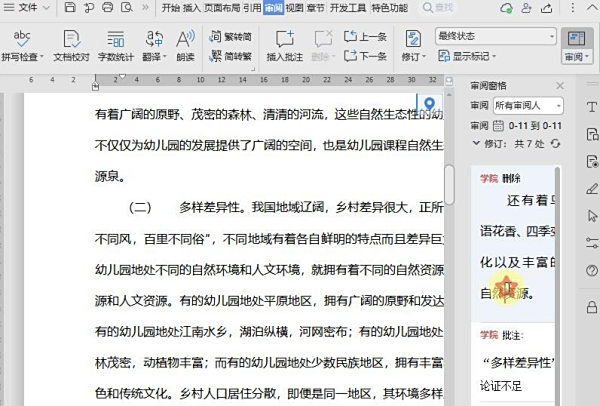This screenshot has width=600, height=406.
Task: Open the 最终状态 display combo box
Action: [x=496, y=36]
